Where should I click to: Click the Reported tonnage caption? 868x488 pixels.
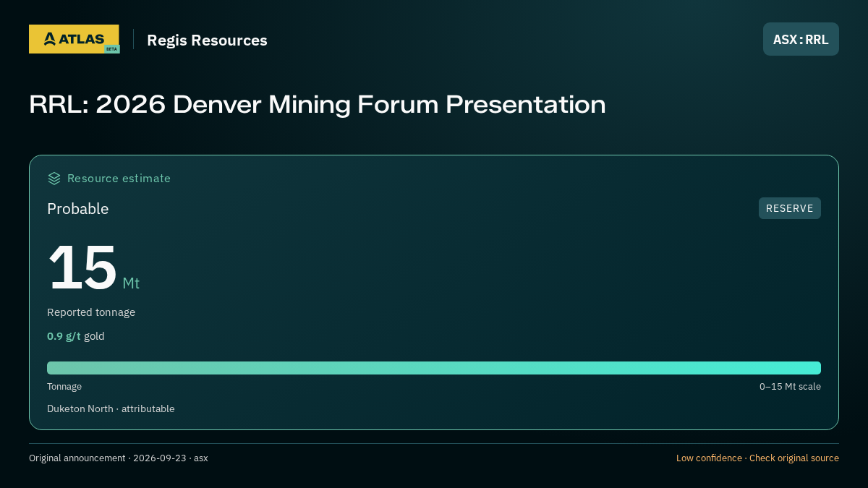[91, 312]
